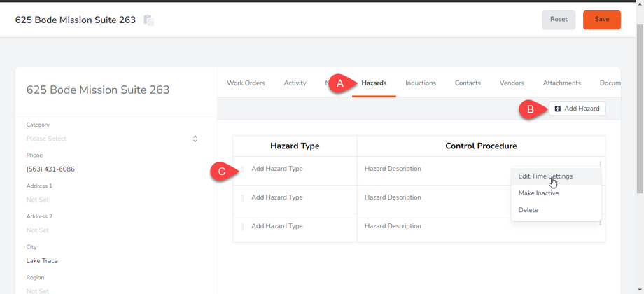The height and width of the screenshot is (294, 644).
Task: Switch to the Inductions tab
Action: (421, 83)
